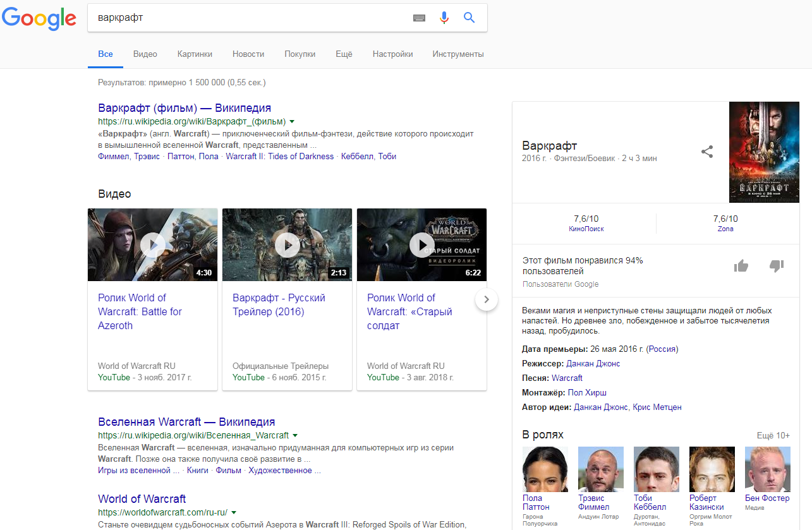Click the Google logo
The height and width of the screenshot is (530, 812).
(39, 18)
